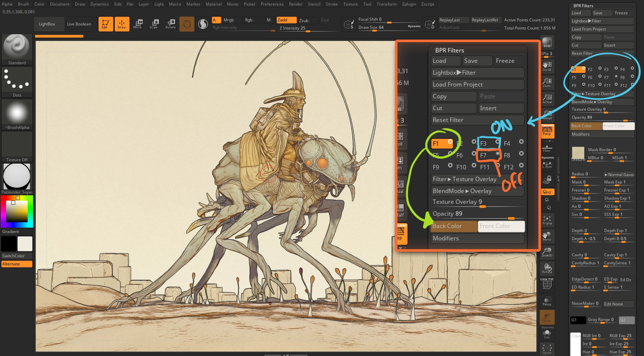Open the Filter Texture Overlay dropdown
This screenshot has height=356, width=644.
[602, 94]
